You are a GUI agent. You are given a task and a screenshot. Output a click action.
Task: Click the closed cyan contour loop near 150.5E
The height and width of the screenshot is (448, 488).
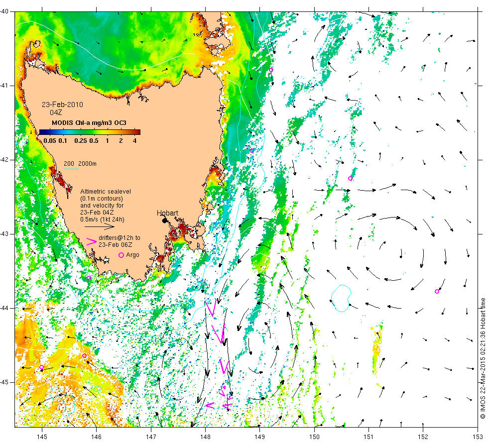[x=341, y=298]
